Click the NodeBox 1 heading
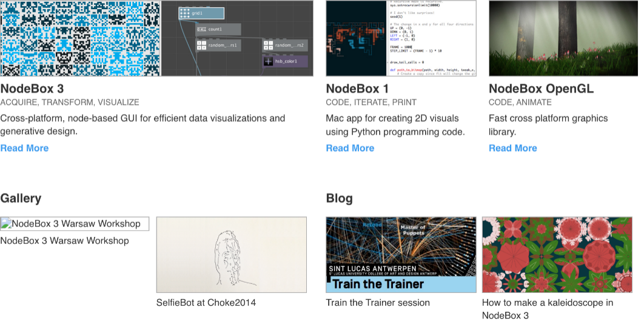 tap(357, 89)
